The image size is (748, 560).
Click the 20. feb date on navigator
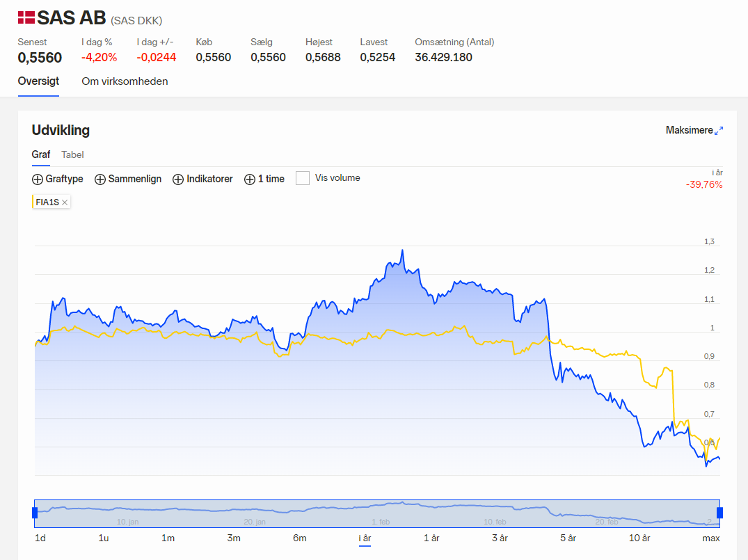coord(607,522)
